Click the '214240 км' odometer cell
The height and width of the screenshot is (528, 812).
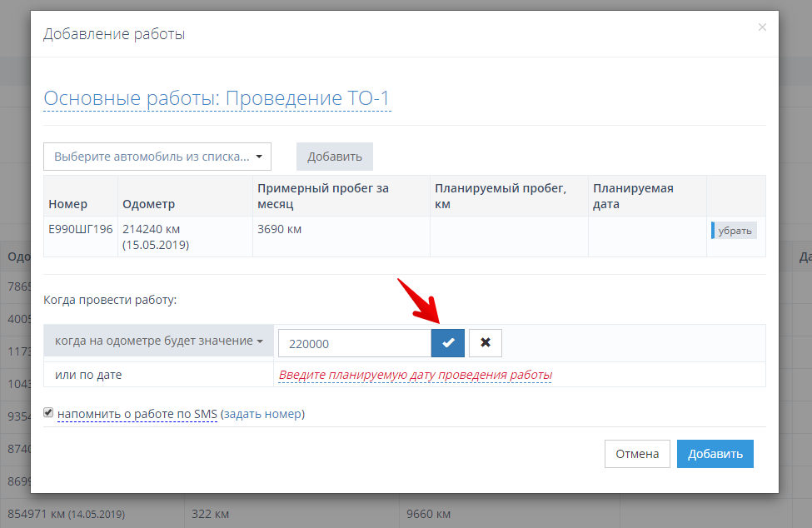[151, 229]
